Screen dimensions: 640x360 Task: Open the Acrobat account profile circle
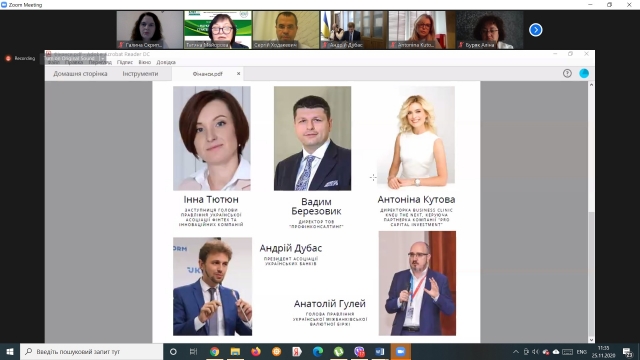point(584,73)
